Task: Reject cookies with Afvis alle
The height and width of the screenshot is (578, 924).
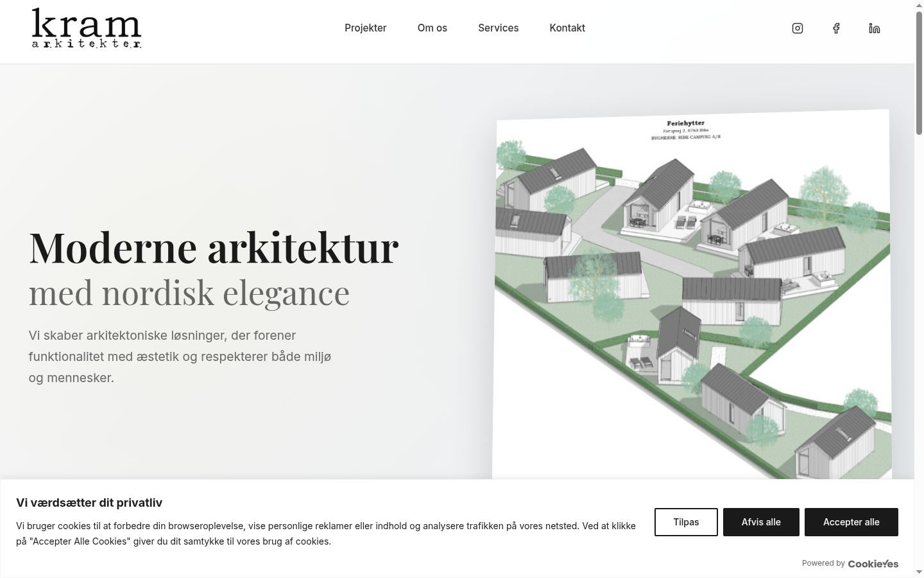Action: 761,522
